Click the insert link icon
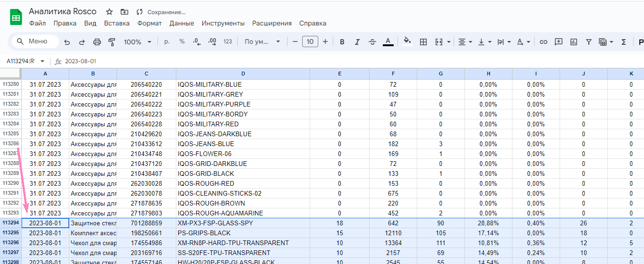This screenshot has width=644, height=264. tap(544, 42)
